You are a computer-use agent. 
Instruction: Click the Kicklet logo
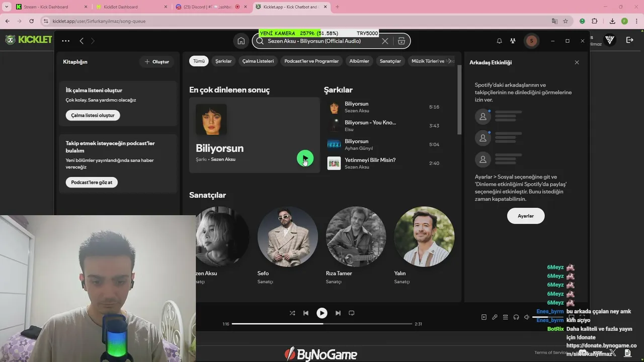click(29, 40)
